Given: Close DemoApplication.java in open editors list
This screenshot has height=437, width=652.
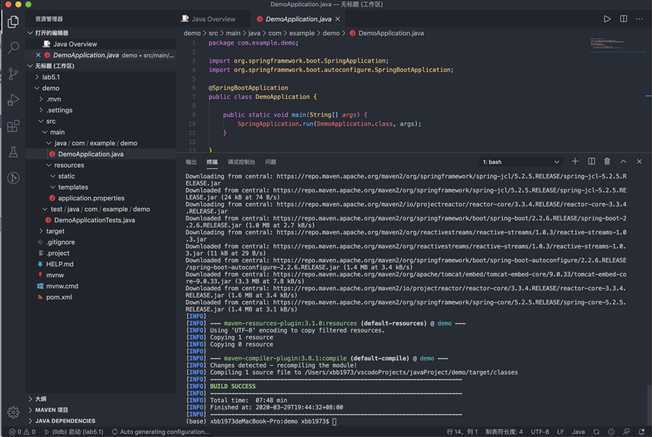Looking at the screenshot, I should [x=38, y=55].
